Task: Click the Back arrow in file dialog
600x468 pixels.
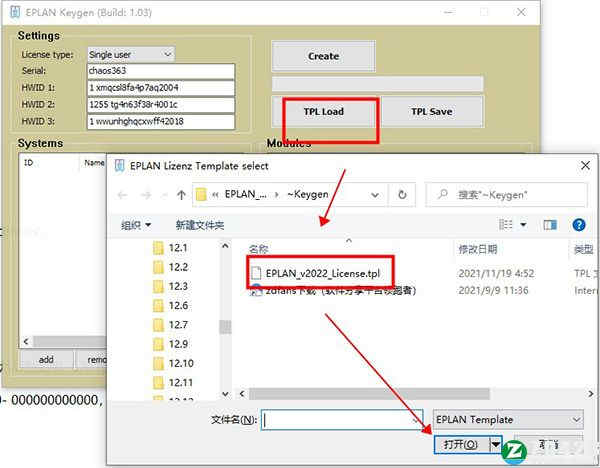Action: 122,195
